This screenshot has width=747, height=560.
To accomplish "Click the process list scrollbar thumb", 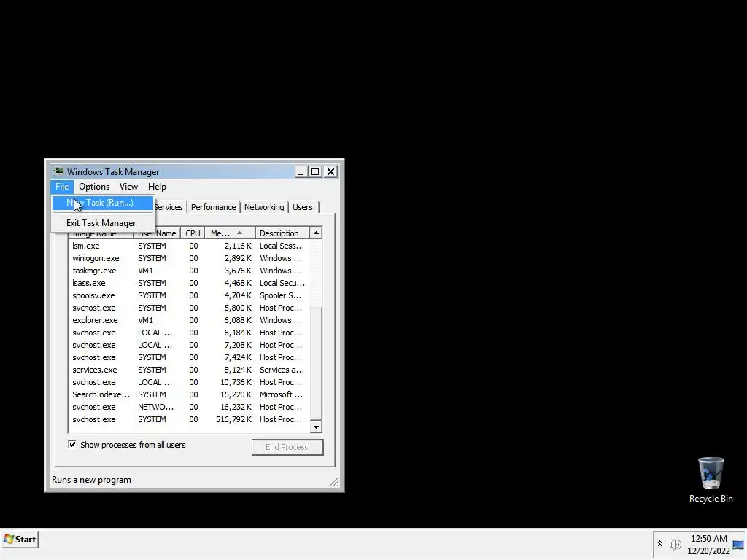I will click(316, 364).
